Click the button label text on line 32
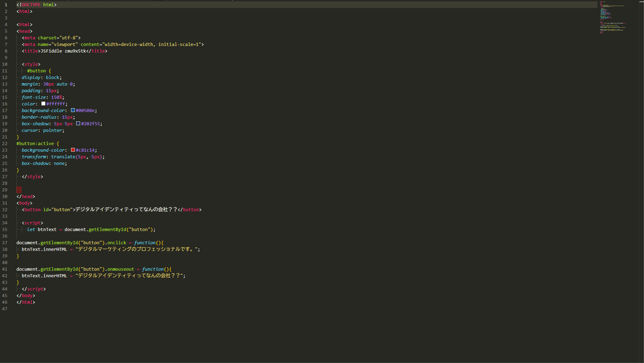 pos(126,209)
